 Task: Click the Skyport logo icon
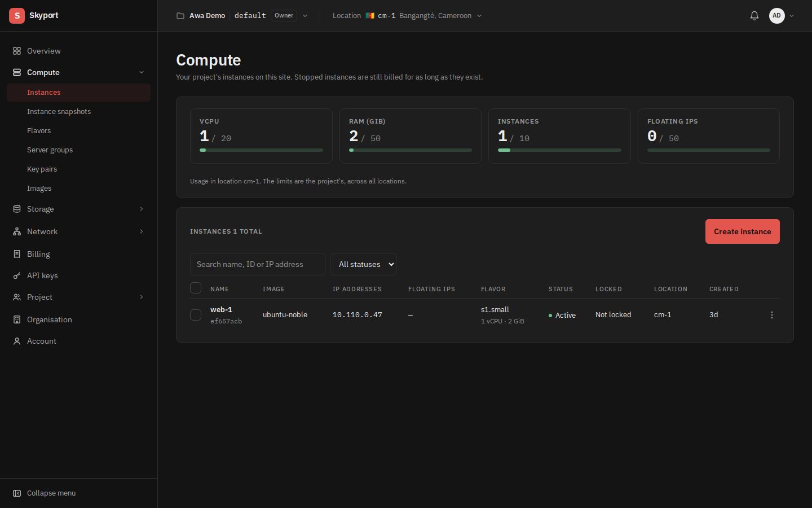[x=17, y=16]
